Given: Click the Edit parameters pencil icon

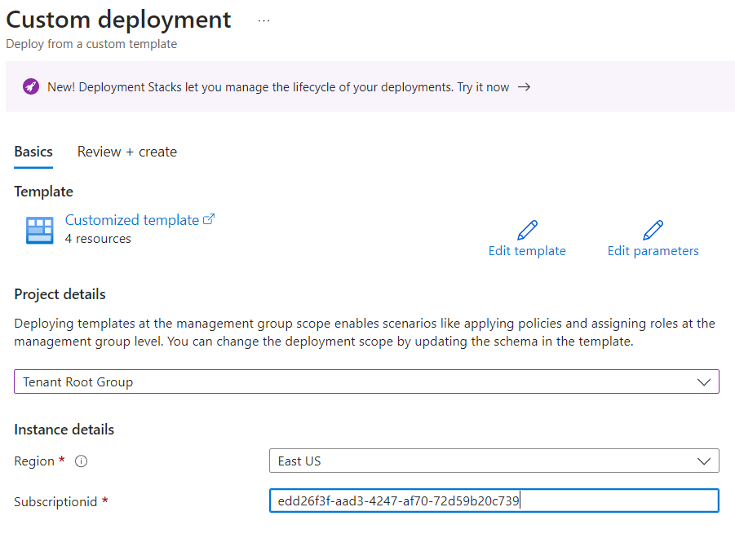Looking at the screenshot, I should [x=653, y=231].
